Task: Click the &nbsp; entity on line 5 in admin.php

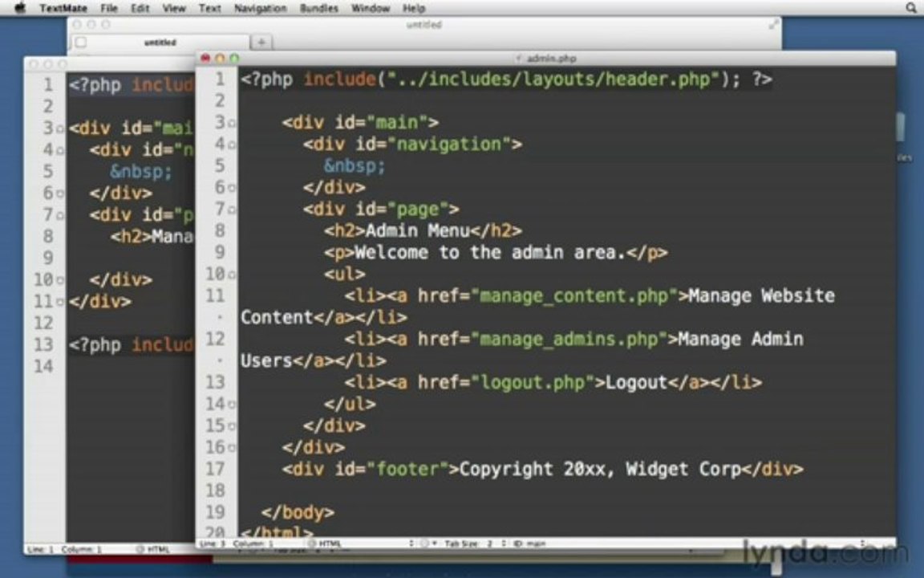Action: [355, 166]
